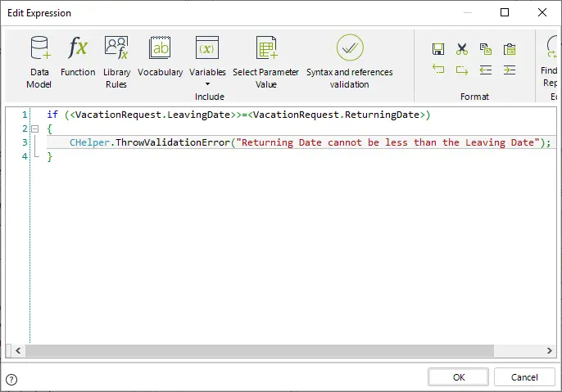Open help with question mark icon
The height and width of the screenshot is (392, 562).
coord(11,380)
